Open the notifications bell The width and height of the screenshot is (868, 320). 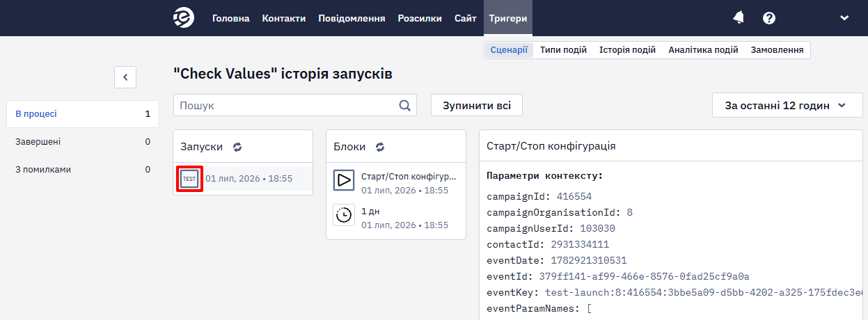pos(739,18)
